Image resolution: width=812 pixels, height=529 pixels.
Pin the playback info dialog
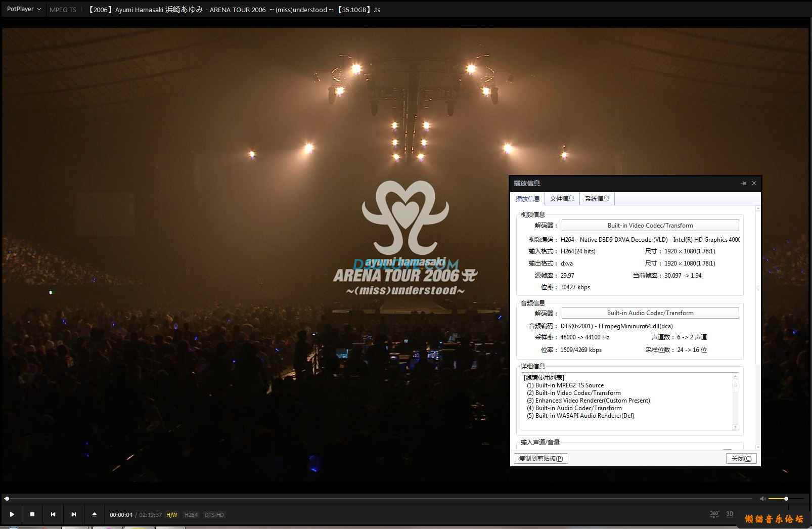(743, 183)
